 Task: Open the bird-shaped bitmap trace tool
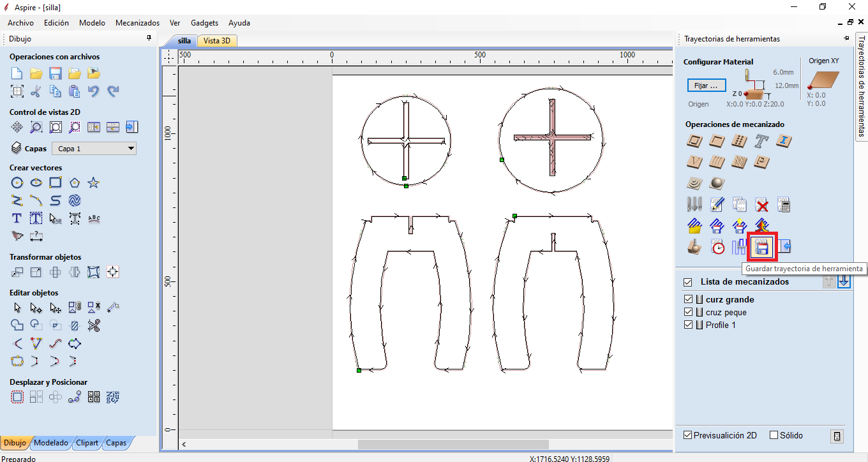point(17,236)
